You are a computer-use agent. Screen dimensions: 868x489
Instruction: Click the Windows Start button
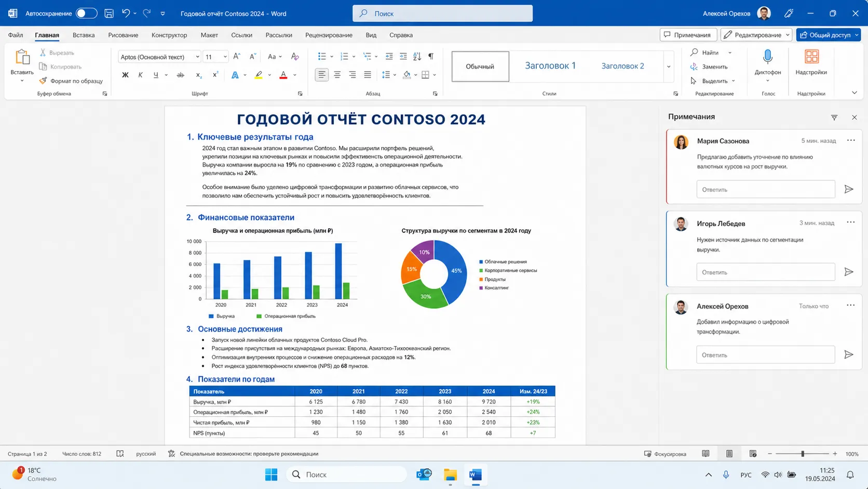tap(271, 474)
